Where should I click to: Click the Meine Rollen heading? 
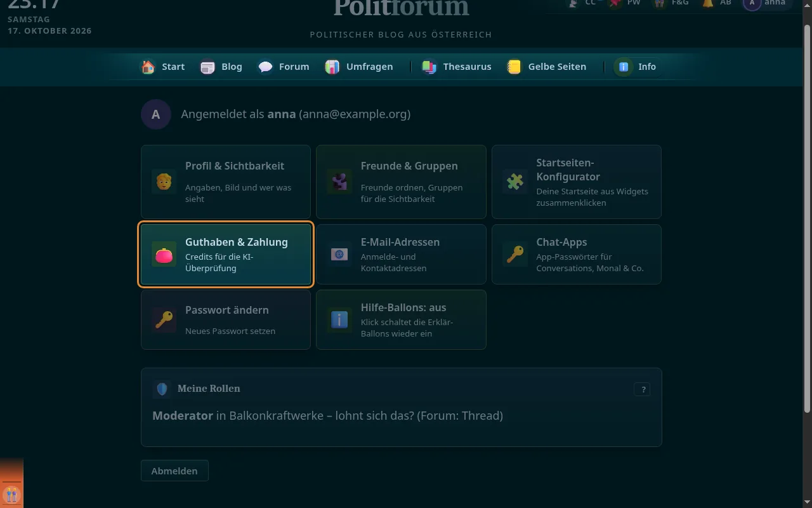209,389
